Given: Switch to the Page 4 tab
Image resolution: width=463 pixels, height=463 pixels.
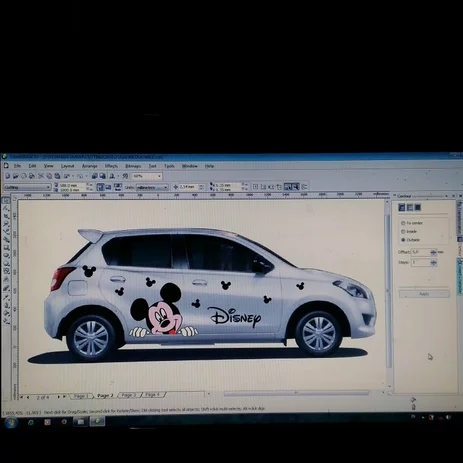Looking at the screenshot, I should pos(152,395).
